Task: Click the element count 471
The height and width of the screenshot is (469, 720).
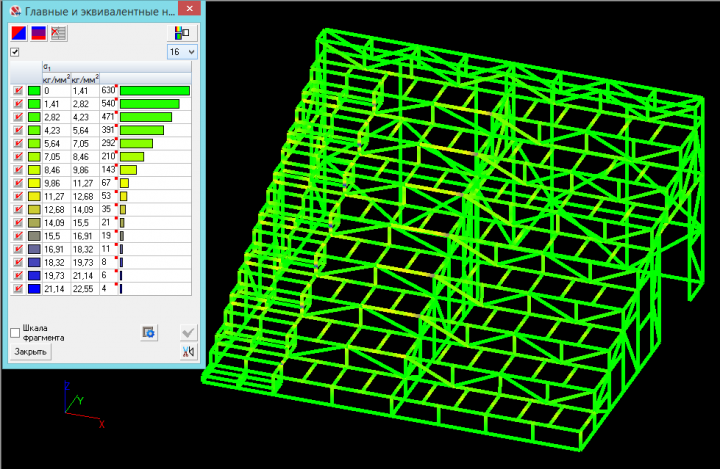Action: pos(108,117)
